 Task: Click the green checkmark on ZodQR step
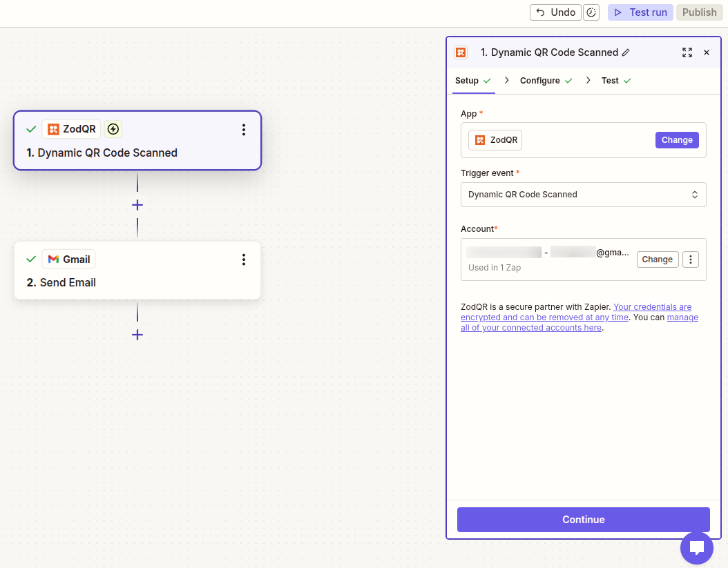[x=31, y=129]
